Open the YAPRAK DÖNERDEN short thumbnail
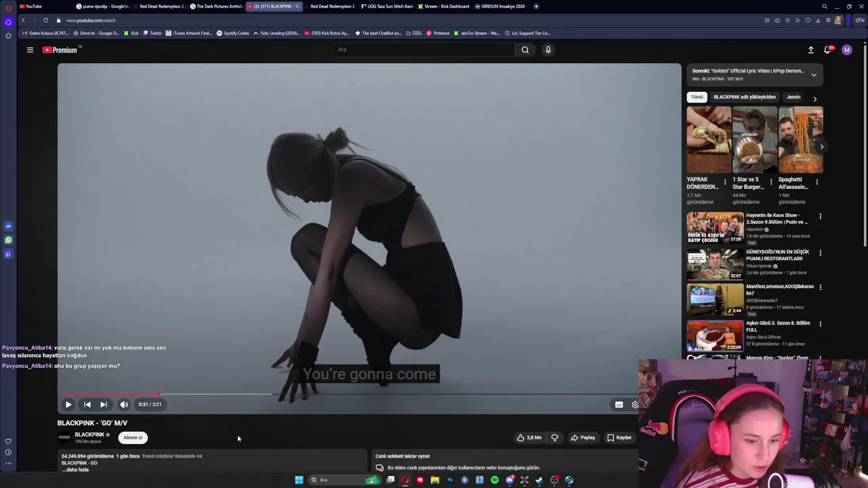The image size is (868, 488). 709,140
